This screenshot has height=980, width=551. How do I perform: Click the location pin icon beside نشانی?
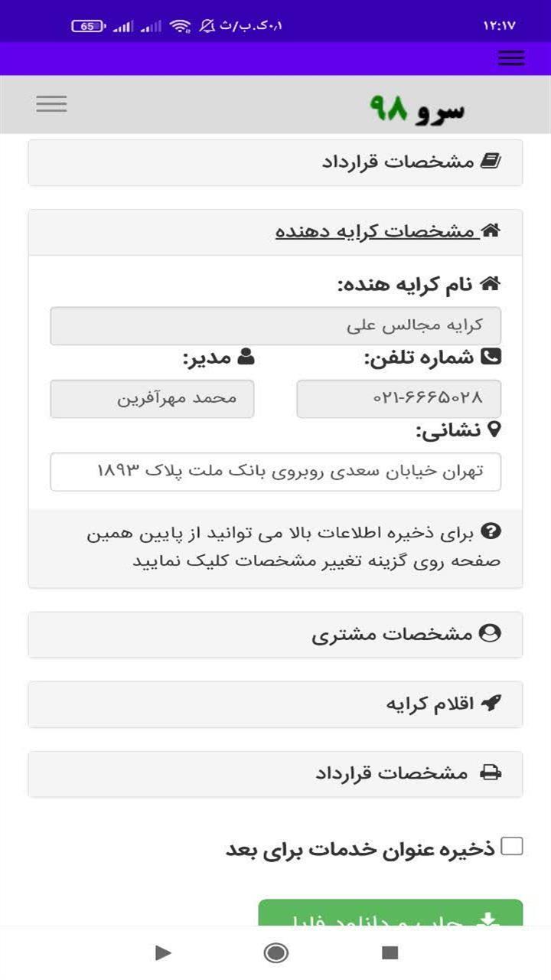tap(494, 429)
